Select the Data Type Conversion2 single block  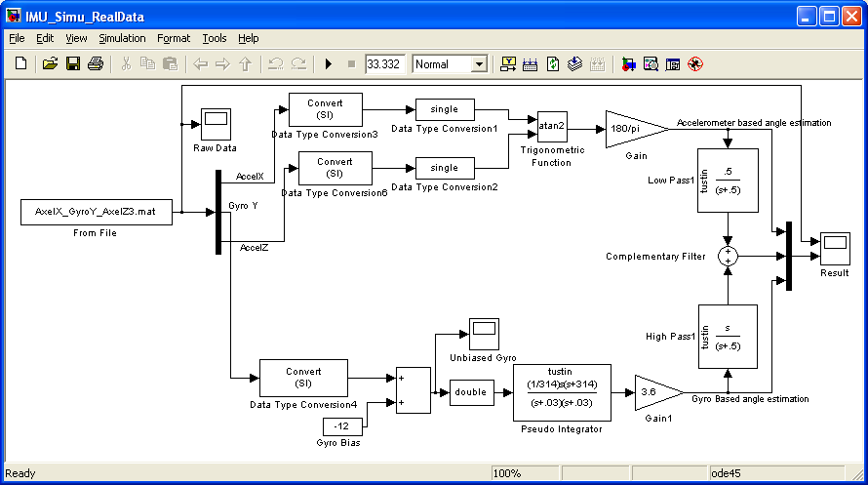[x=445, y=168]
